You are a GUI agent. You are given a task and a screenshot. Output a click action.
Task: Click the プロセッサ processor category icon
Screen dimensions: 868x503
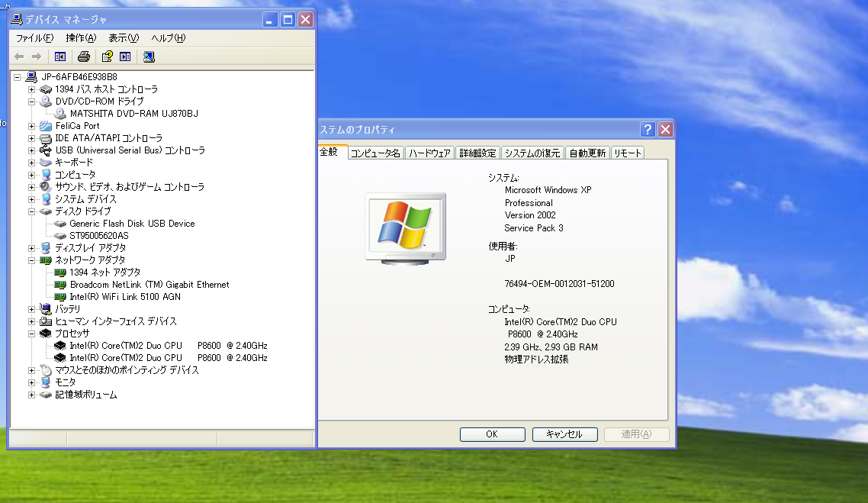[46, 334]
